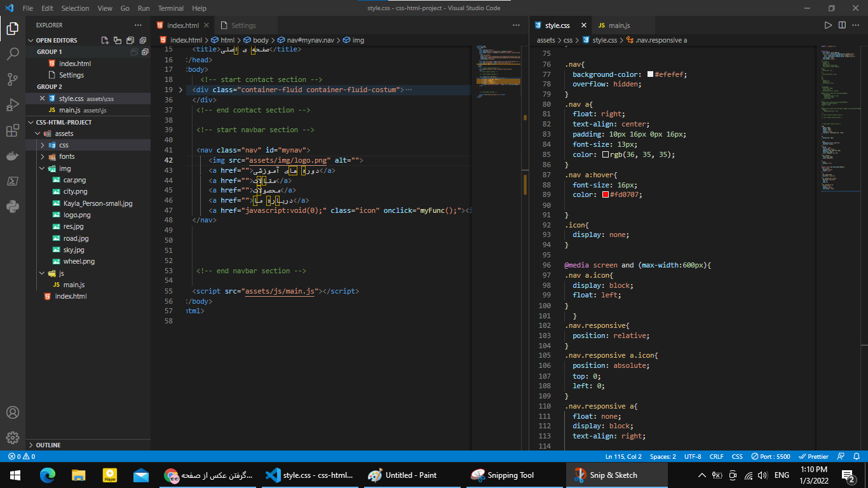The width and height of the screenshot is (868, 488).
Task: Click Prettier status bar item
Action: click(813, 456)
